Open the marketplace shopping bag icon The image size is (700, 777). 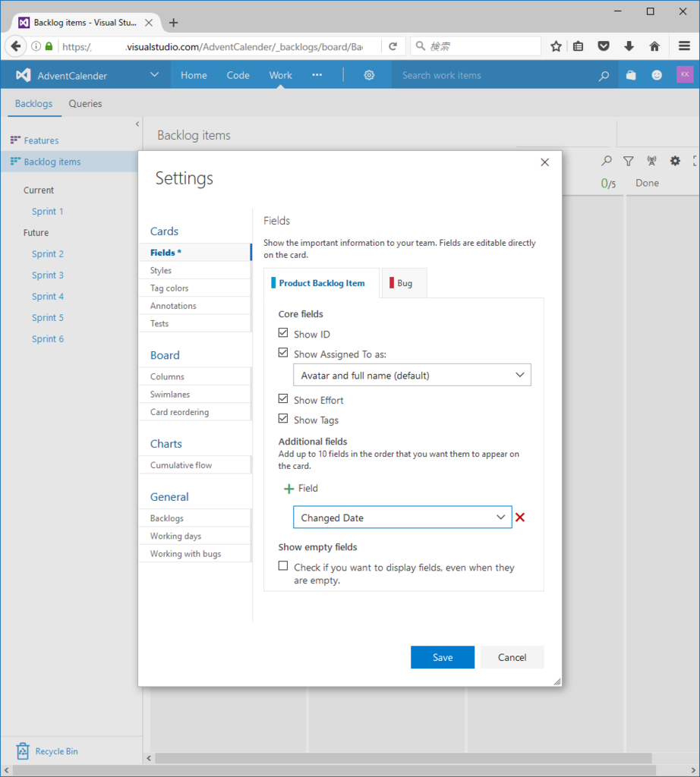pyautogui.click(x=631, y=75)
